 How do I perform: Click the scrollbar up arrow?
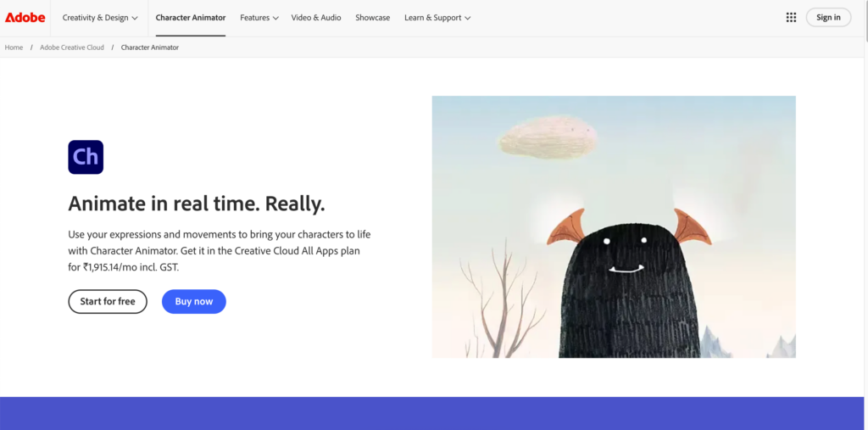[863, 4]
